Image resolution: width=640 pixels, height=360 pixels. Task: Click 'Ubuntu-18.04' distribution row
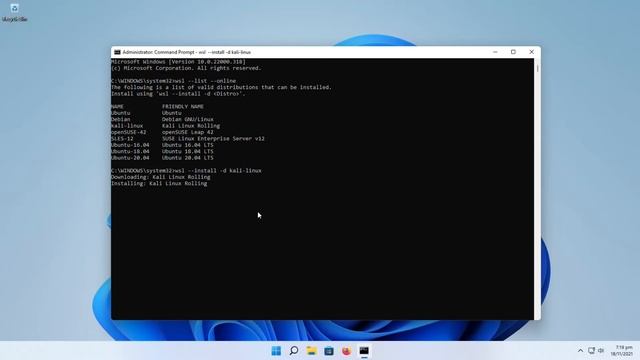pos(162,151)
